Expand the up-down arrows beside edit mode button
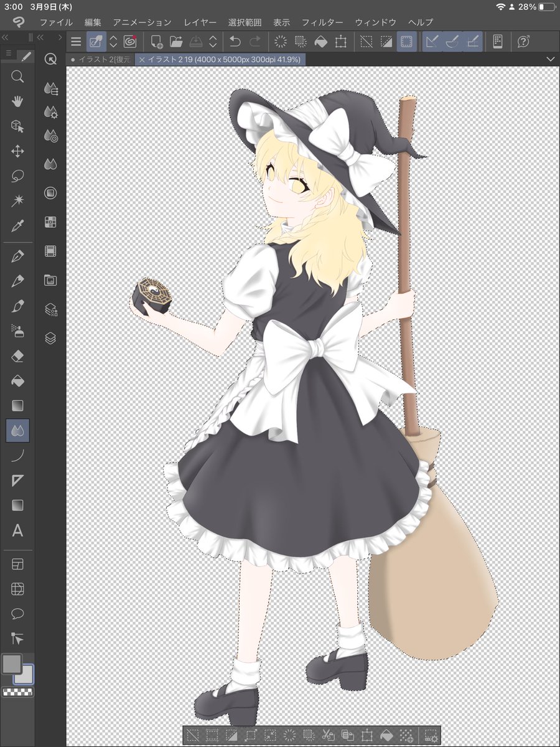 click(114, 42)
